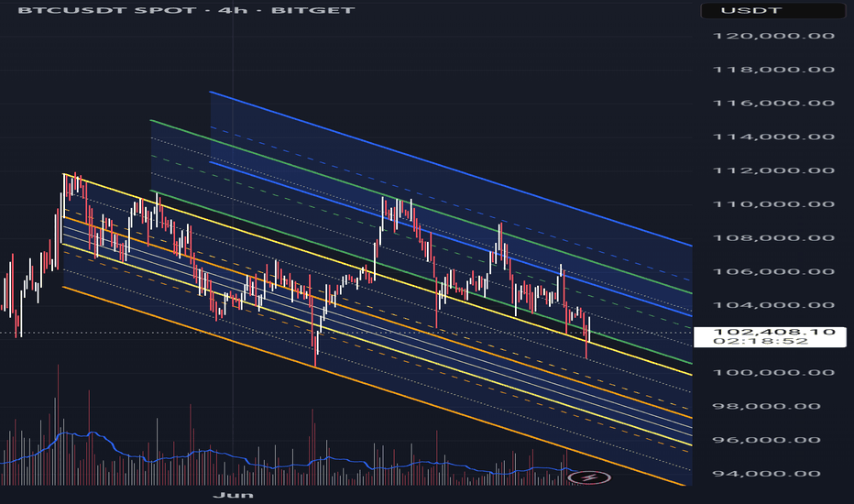The height and width of the screenshot is (504, 854).
Task: Click the Jun label on time axis
Action: click(233, 495)
